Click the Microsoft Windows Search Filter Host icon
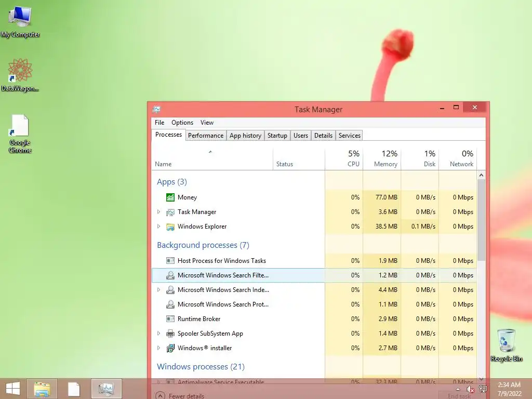This screenshot has width=532, height=399. tap(170, 275)
